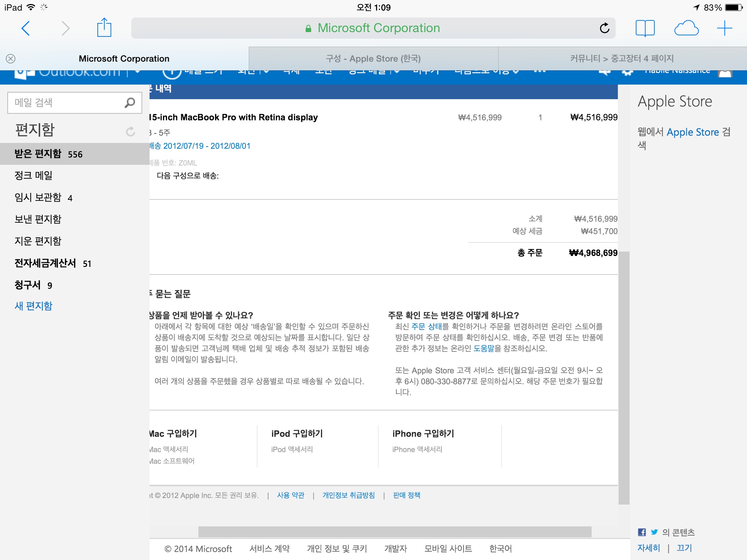Switch to 커뮤니티 중고장터 tab
Viewport: 747px width, 560px height.
(622, 59)
